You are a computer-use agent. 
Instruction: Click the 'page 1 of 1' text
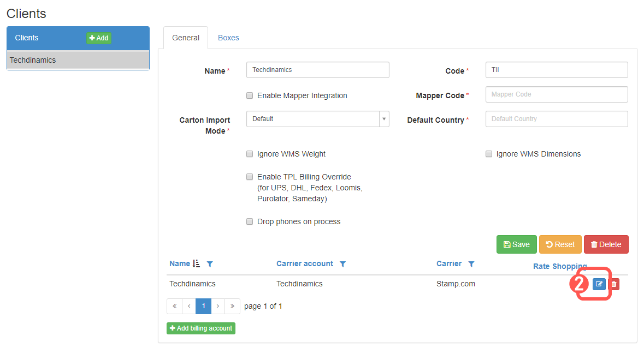[x=263, y=306]
